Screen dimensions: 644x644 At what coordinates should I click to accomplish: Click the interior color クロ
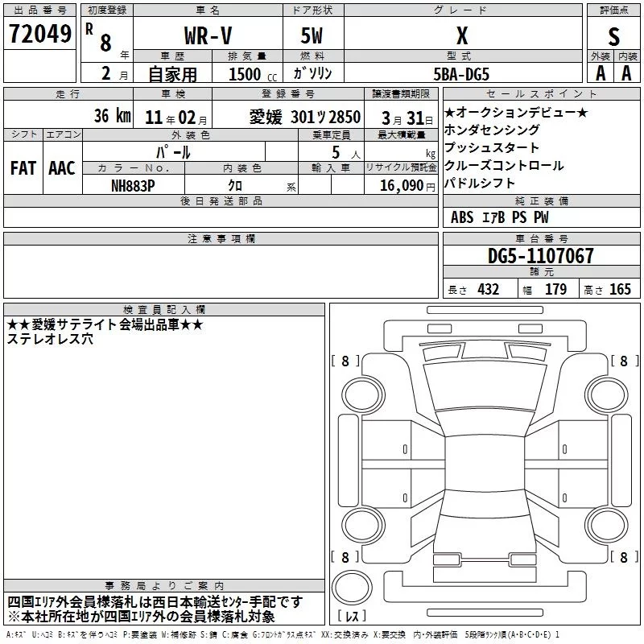tap(235, 185)
